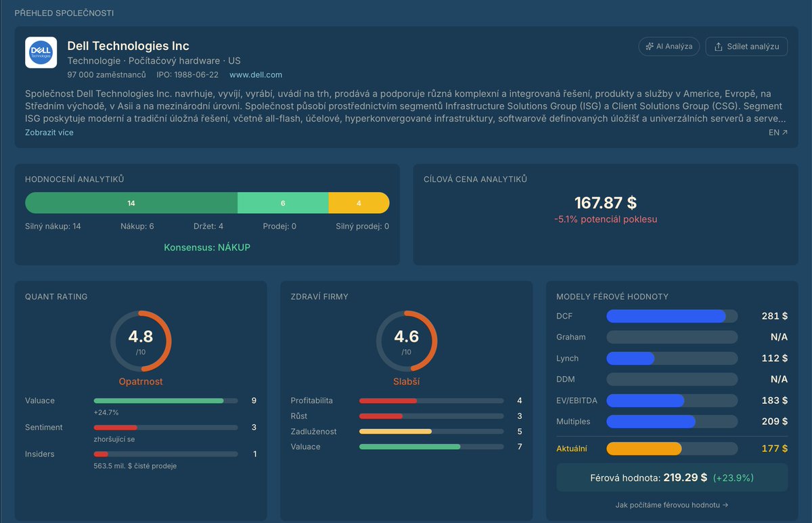Click the Valuace score bar in Quant Rating
The height and width of the screenshot is (523, 812).
(x=166, y=401)
